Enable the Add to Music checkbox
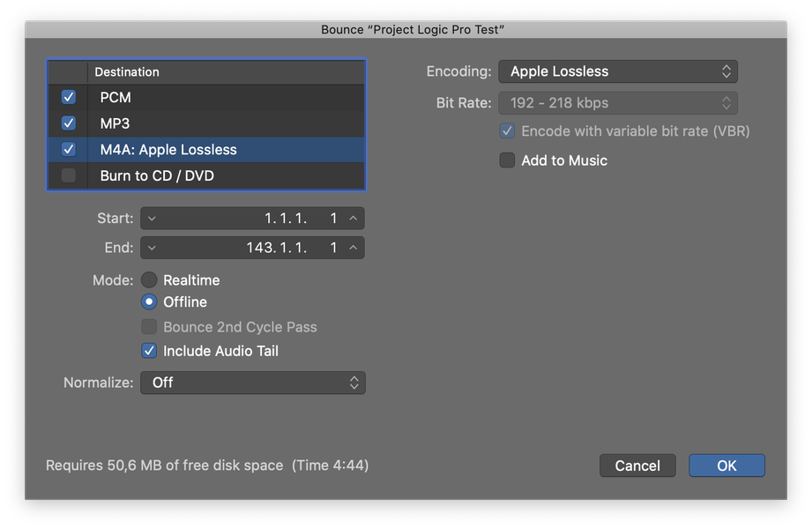 pos(507,160)
